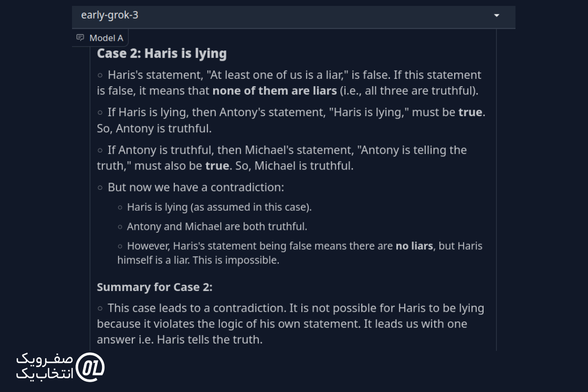Screen dimensions: 588x392
Task: Click the 'Summary for Case 2:' heading
Action: [155, 287]
